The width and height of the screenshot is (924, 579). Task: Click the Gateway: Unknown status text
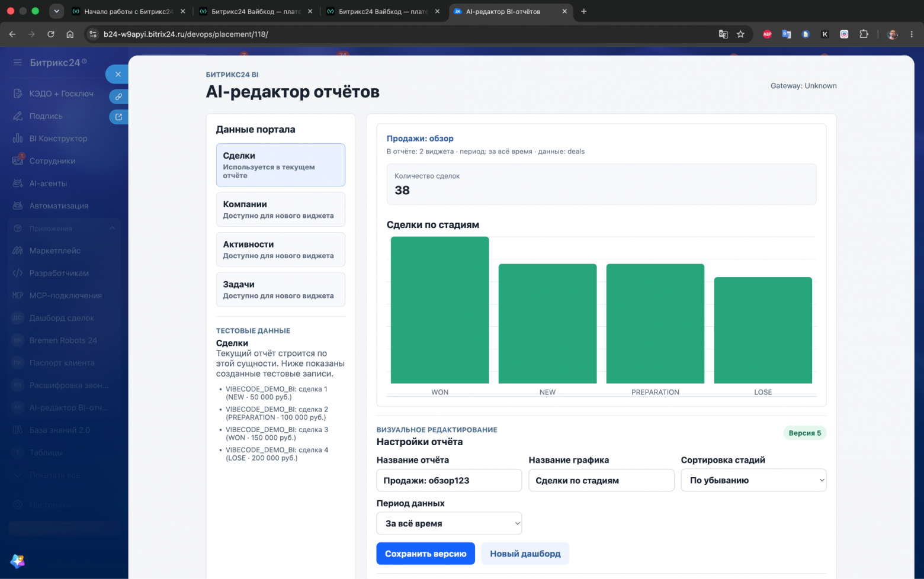coord(804,86)
